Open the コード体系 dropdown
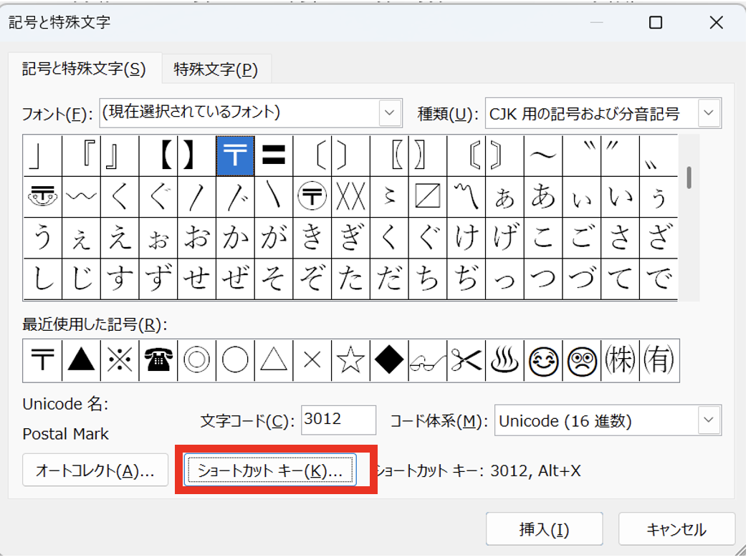 tap(709, 420)
